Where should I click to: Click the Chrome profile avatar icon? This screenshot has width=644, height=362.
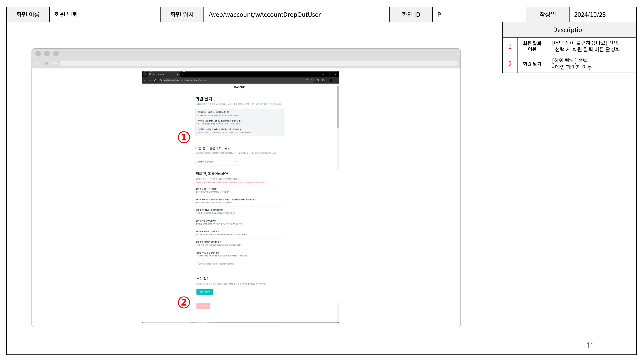click(x=331, y=80)
